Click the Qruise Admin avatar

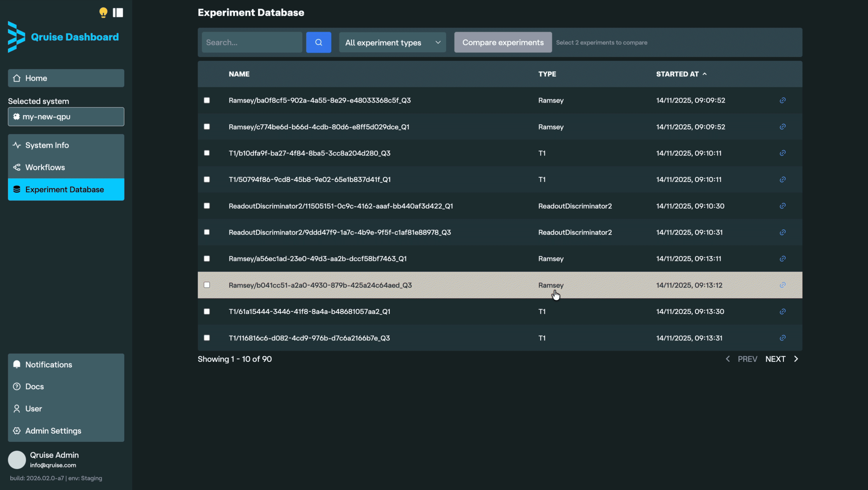point(17,460)
